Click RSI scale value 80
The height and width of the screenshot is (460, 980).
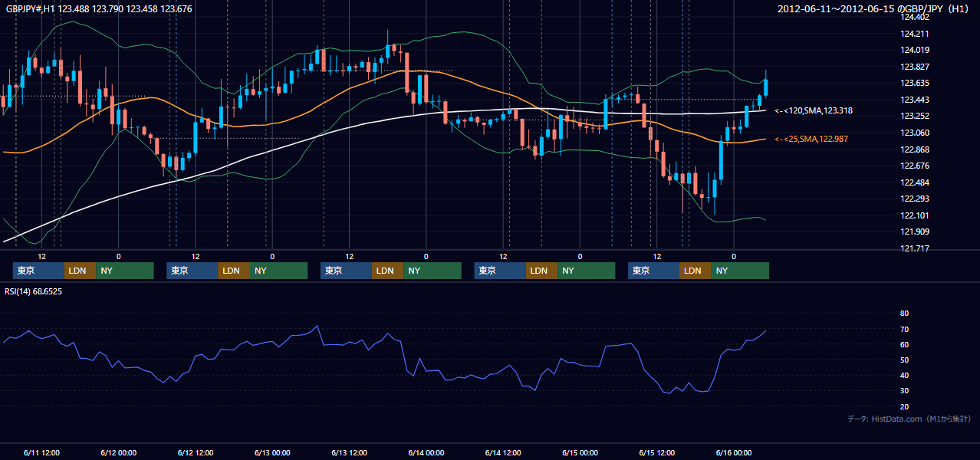904,314
